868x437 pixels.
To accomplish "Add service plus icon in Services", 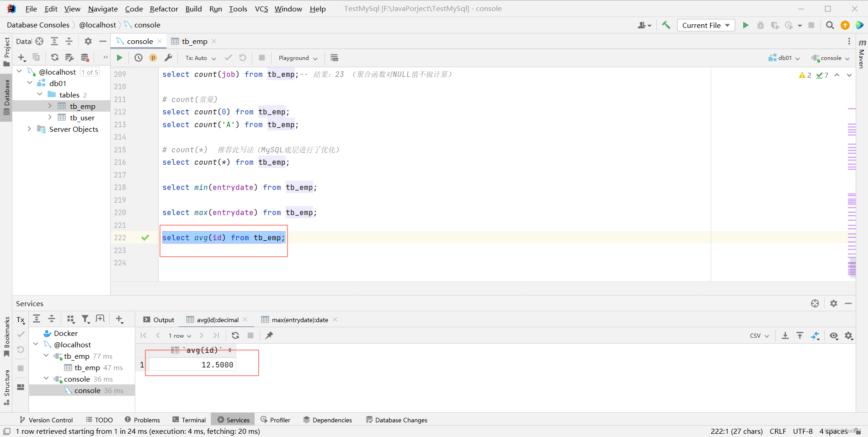I will click(119, 319).
